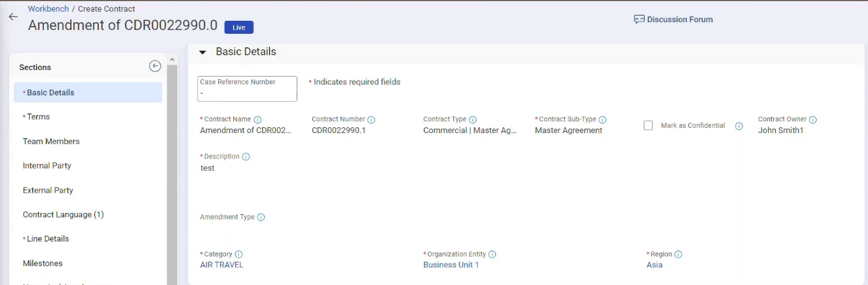
Task: Click info icon beside Contract Type
Action: [x=473, y=120]
